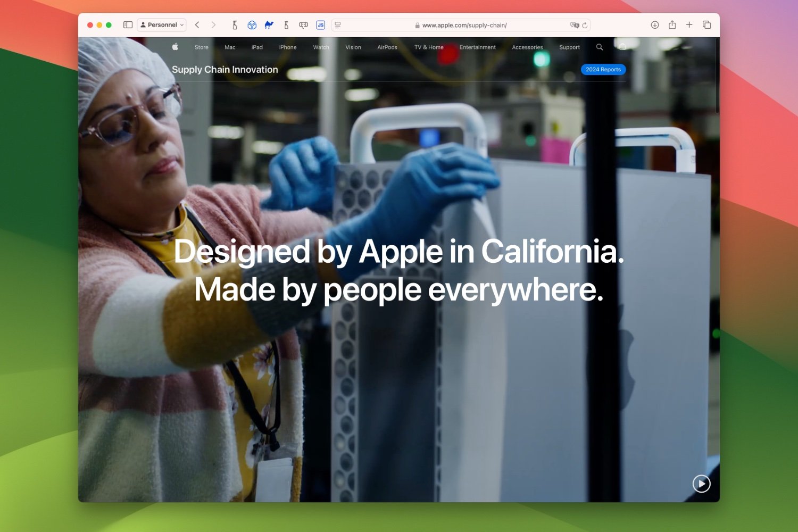Open the Share menu
Image resolution: width=798 pixels, height=532 pixels.
[672, 24]
